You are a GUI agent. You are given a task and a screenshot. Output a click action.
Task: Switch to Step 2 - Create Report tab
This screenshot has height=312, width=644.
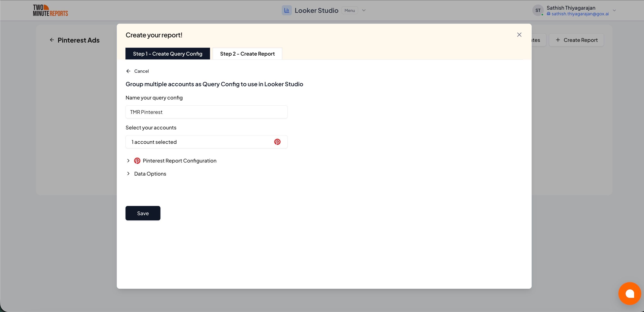pos(247,54)
